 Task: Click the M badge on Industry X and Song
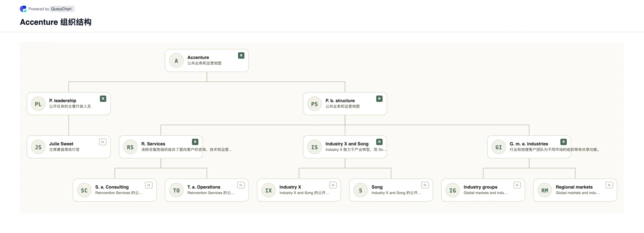(379, 142)
